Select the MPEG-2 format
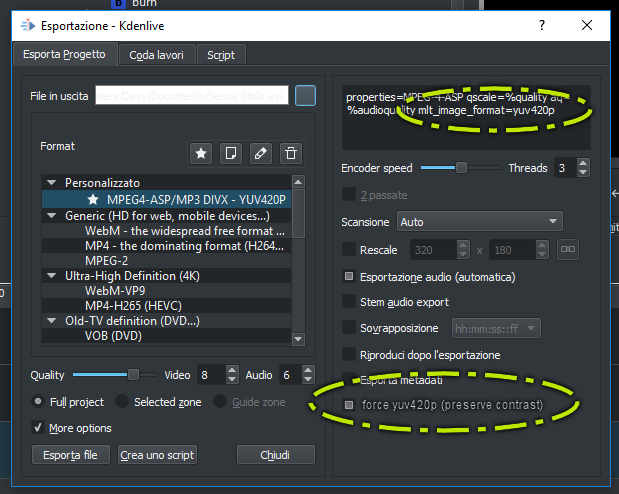This screenshot has height=494, width=619. pyautogui.click(x=167, y=261)
